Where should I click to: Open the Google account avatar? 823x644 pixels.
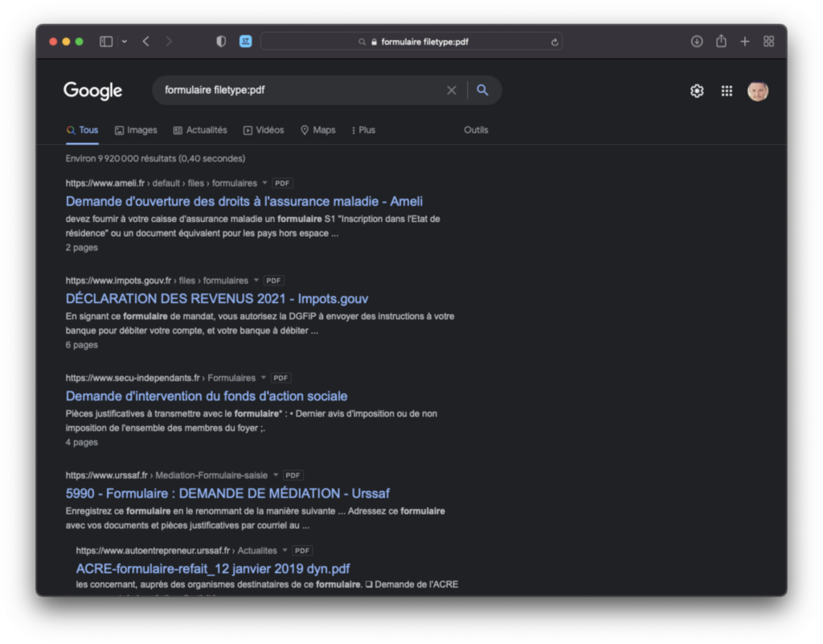pyautogui.click(x=757, y=91)
